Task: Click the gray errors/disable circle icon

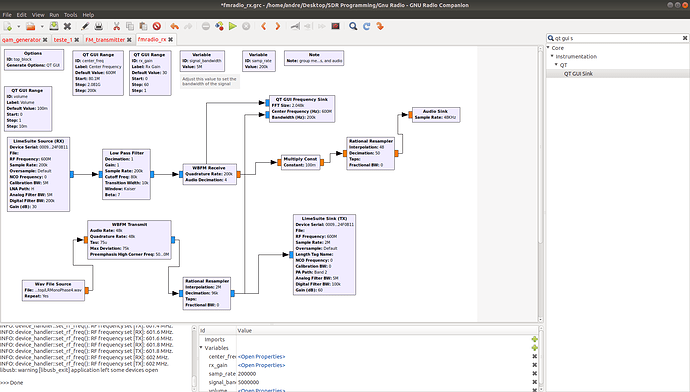Action: pos(206,26)
